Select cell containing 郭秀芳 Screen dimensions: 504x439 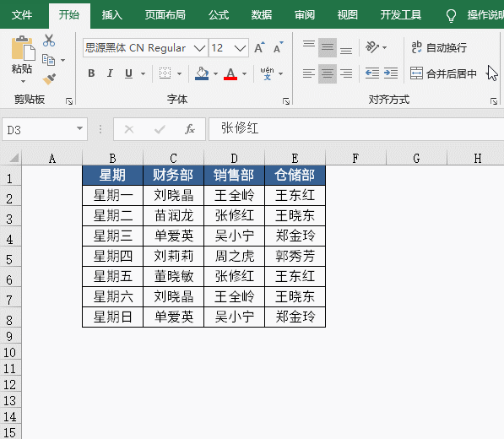(x=295, y=256)
